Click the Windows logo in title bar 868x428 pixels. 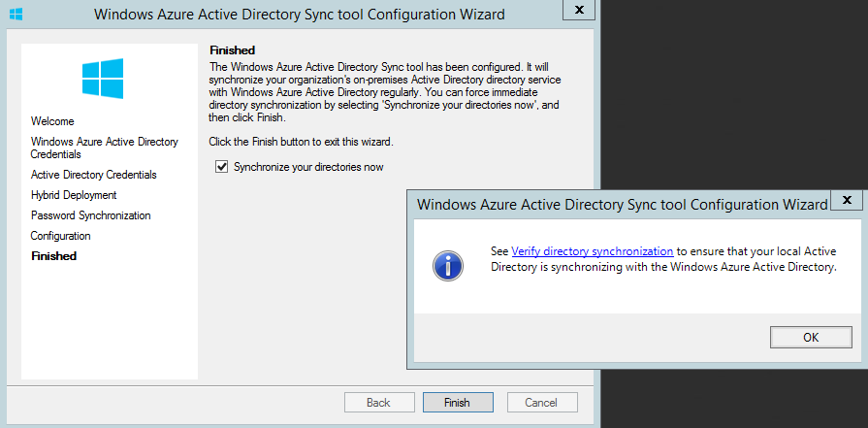point(16,14)
